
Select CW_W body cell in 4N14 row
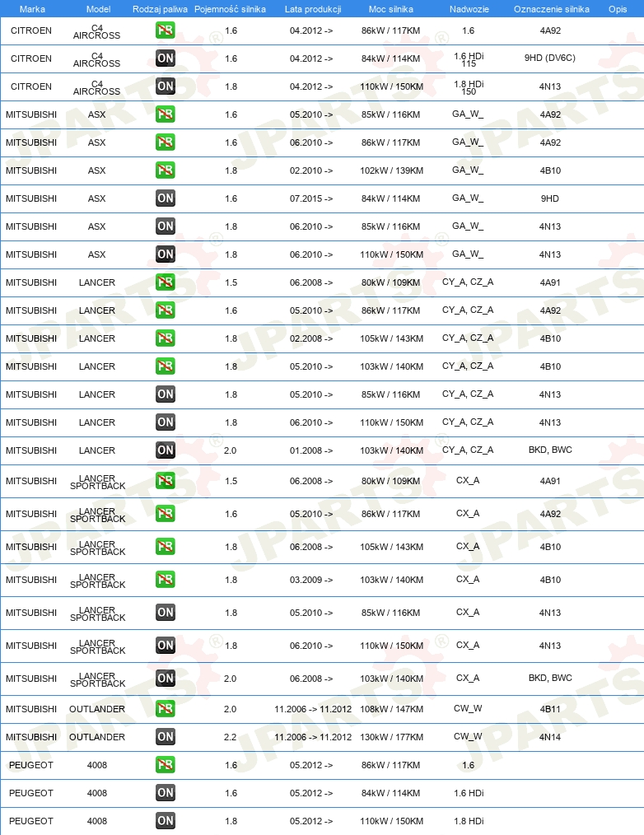click(x=468, y=736)
